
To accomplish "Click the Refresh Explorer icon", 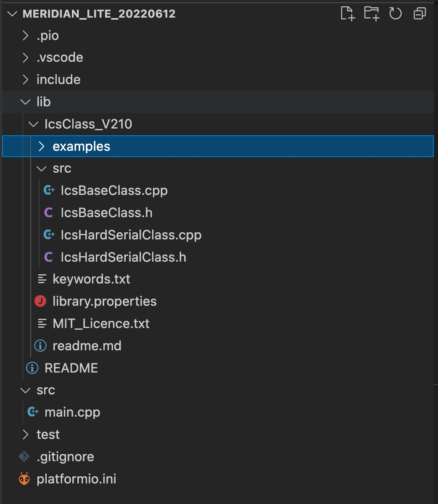I will tap(396, 13).
